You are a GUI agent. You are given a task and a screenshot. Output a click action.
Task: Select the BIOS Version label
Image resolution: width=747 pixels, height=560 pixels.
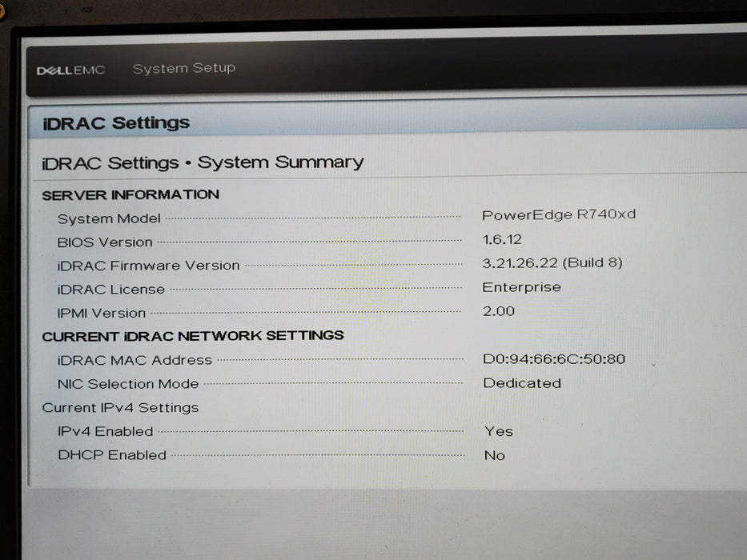pyautogui.click(x=105, y=242)
